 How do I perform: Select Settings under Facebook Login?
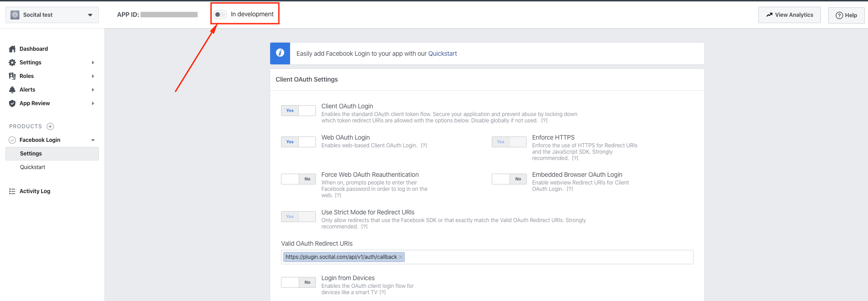(x=52, y=154)
